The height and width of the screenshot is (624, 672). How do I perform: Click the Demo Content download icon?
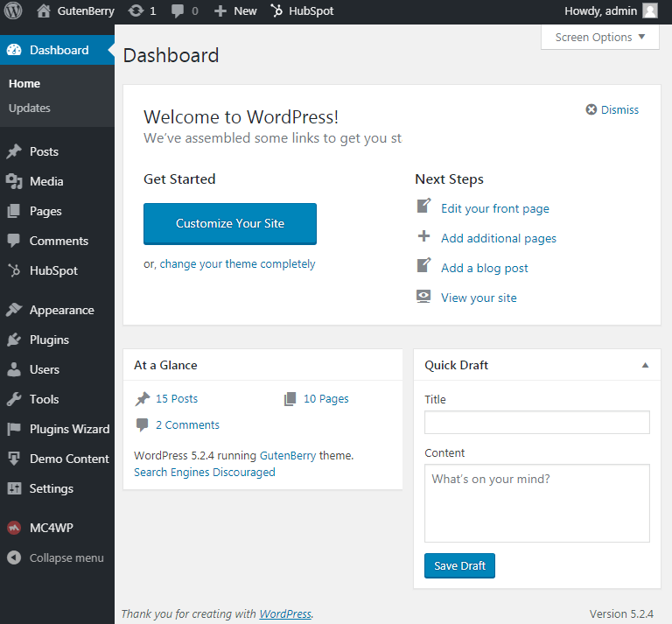click(14, 459)
